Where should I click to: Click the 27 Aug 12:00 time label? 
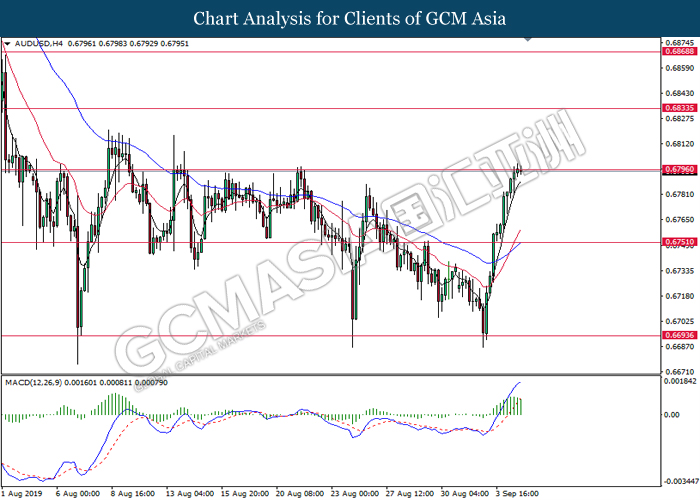[410, 494]
